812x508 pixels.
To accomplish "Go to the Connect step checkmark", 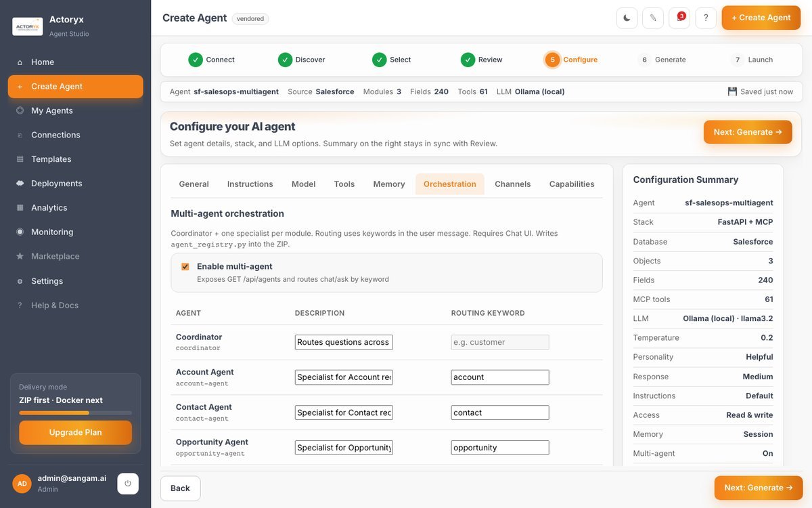I will click(x=196, y=60).
